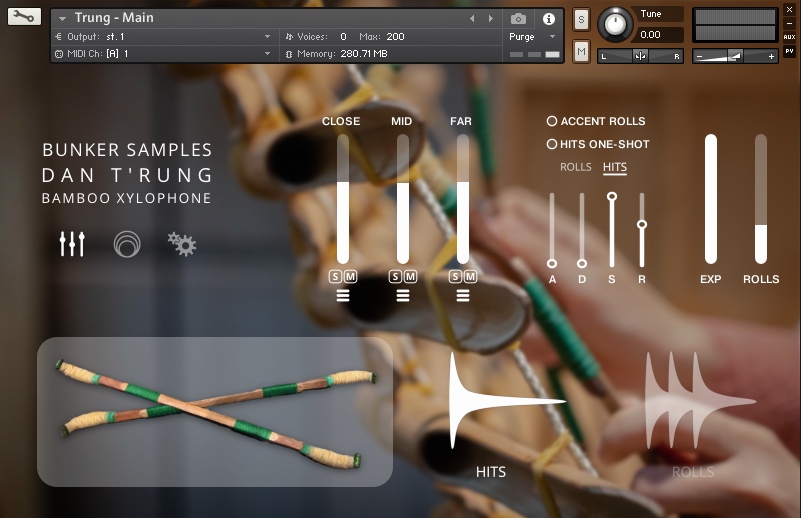Solo the FAR microphone channel
Image resolution: width=801 pixels, height=518 pixels.
[456, 276]
